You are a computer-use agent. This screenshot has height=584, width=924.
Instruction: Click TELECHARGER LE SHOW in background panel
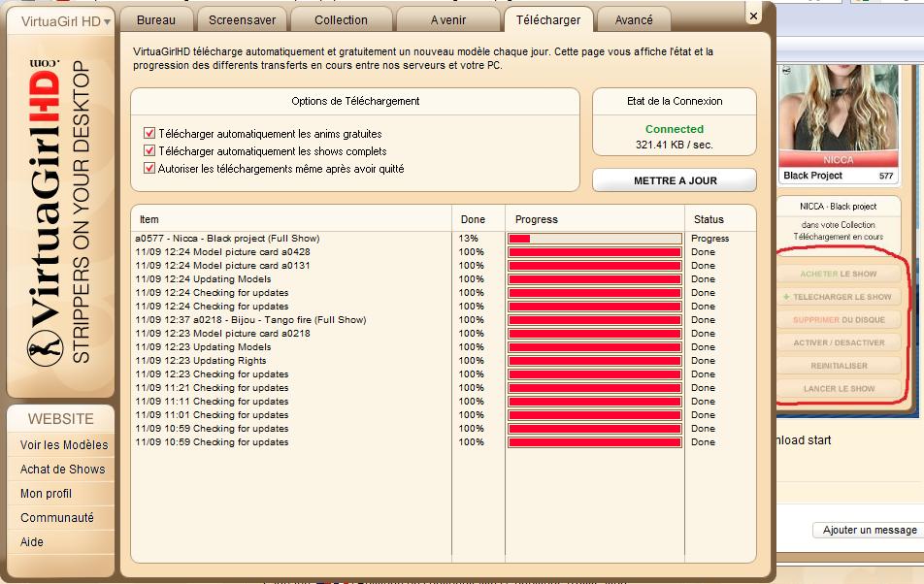[x=839, y=297]
